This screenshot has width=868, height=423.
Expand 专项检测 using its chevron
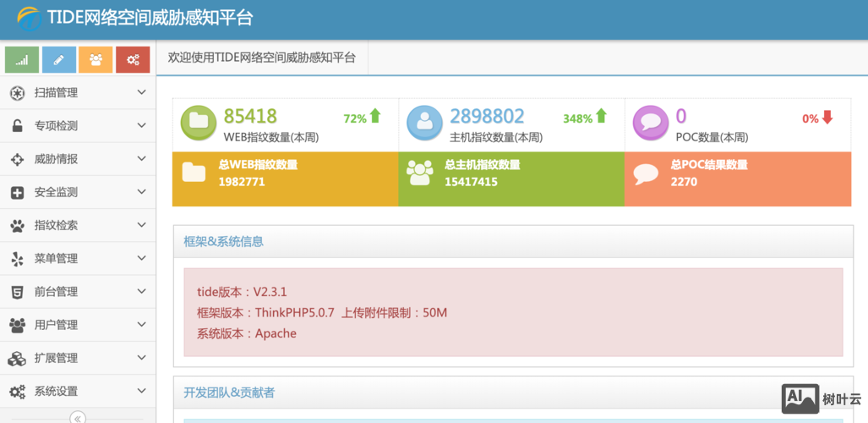[x=142, y=125]
